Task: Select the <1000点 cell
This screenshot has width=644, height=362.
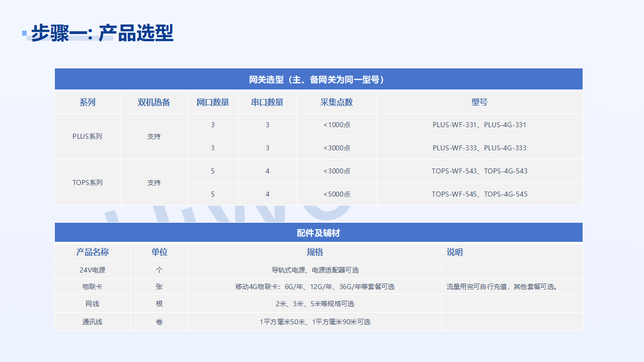Action: (337, 125)
